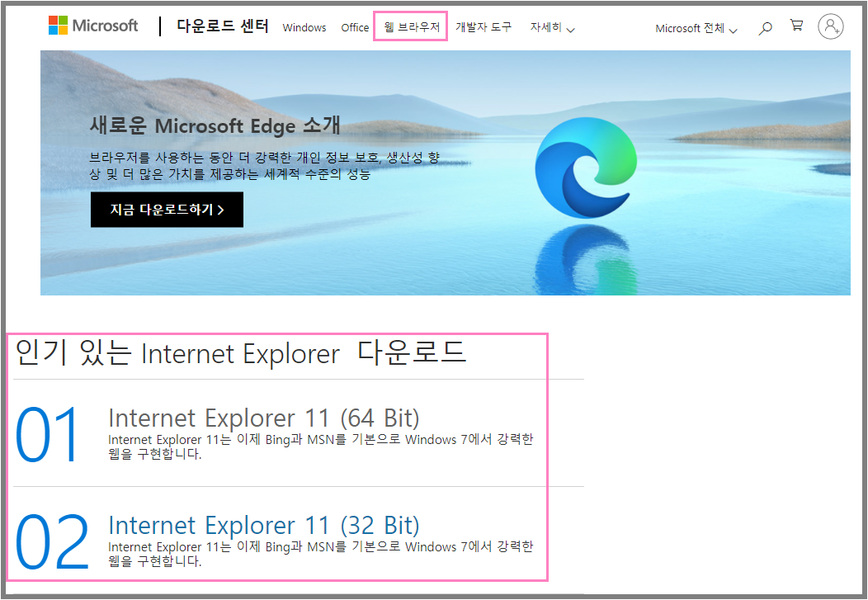Open Internet Explorer 11 (32 Bit) link

(x=264, y=525)
